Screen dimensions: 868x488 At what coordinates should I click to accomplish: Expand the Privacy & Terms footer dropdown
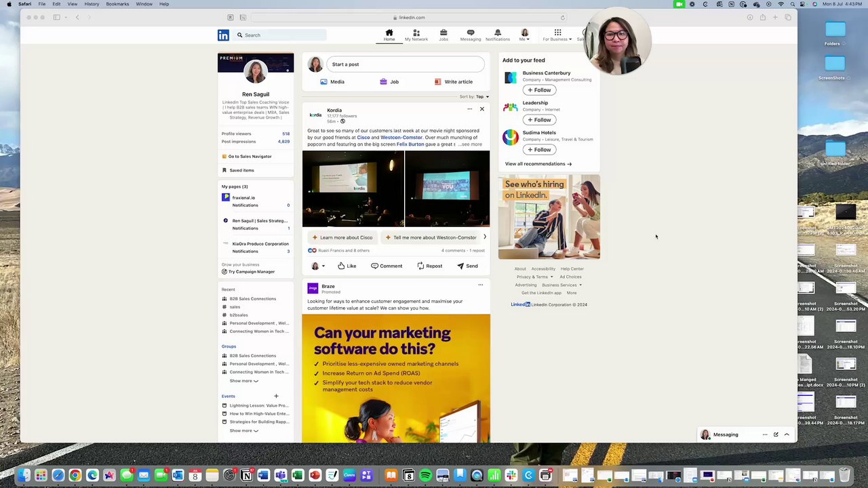coord(534,277)
